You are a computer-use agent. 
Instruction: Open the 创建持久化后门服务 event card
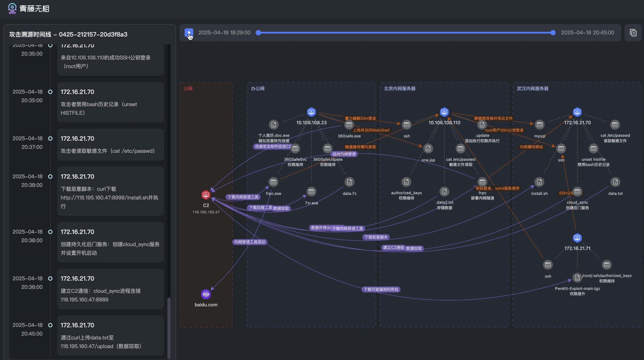point(111,242)
